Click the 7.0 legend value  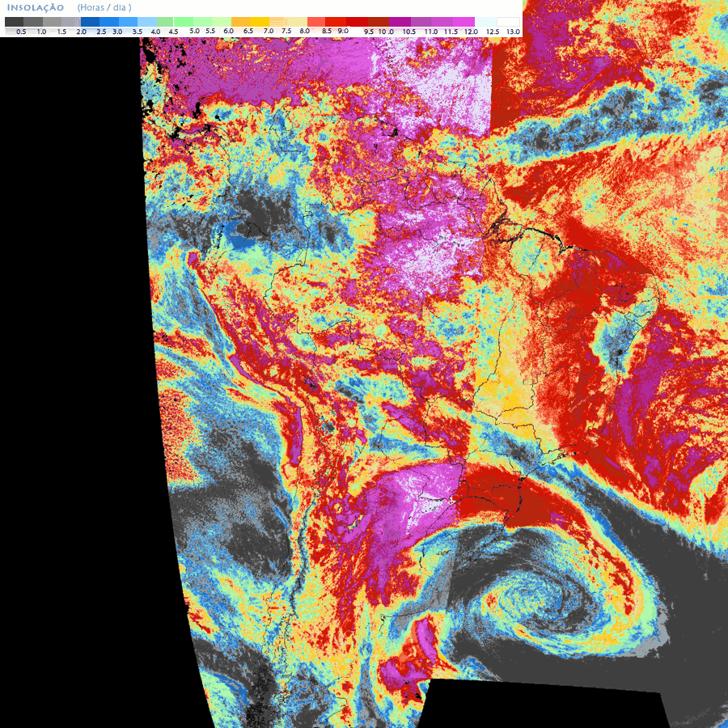tap(269, 31)
